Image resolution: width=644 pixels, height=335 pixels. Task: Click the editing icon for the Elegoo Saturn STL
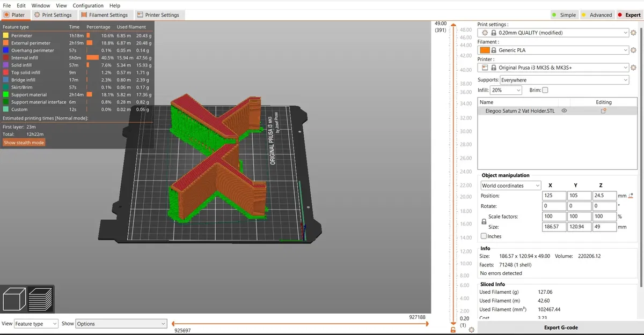(603, 111)
